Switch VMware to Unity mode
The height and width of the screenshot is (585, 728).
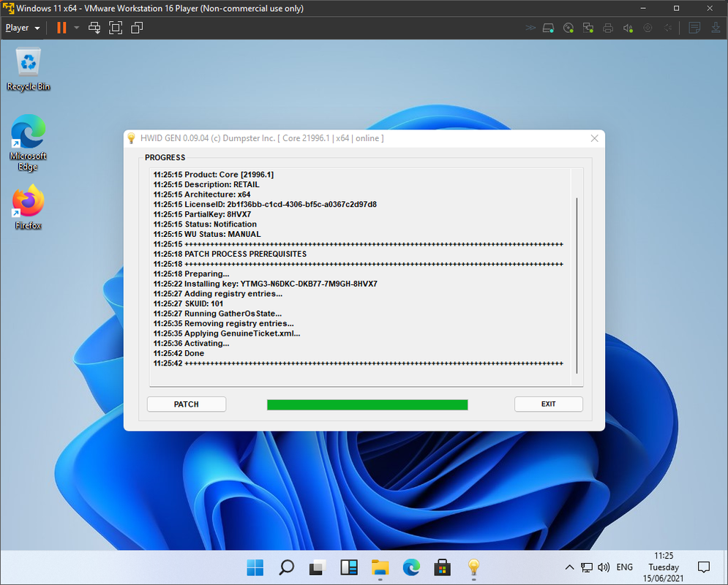[x=137, y=28]
